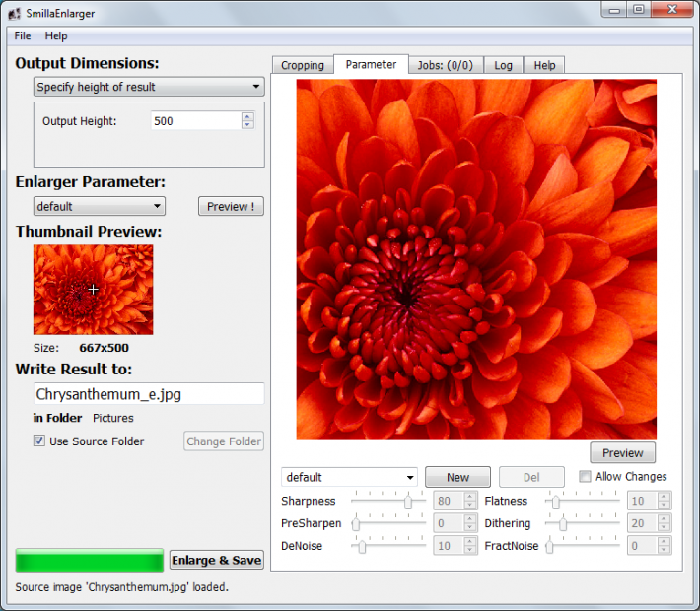Image resolution: width=700 pixels, height=611 pixels.
Task: Click the PreSharpen slider handle
Action: click(x=356, y=523)
